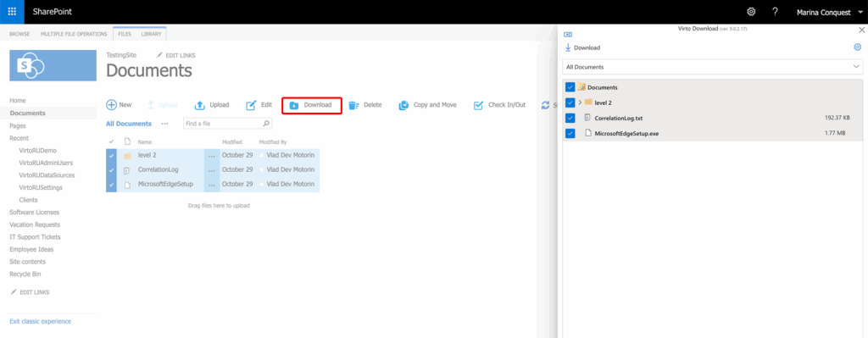This screenshot has height=338, width=868.
Task: Open the ellipsis menu for CorrelationLog row
Action: point(212,171)
